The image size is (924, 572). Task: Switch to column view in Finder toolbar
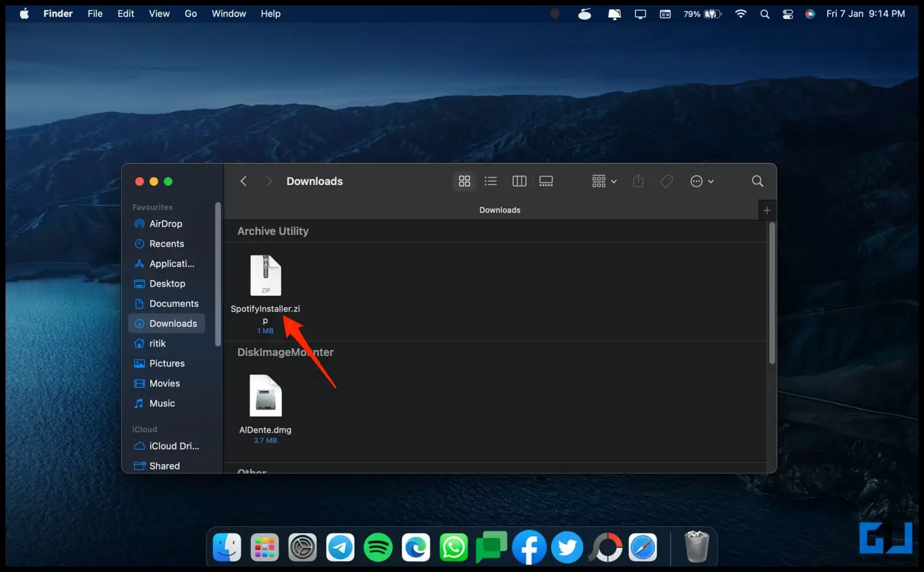click(519, 181)
